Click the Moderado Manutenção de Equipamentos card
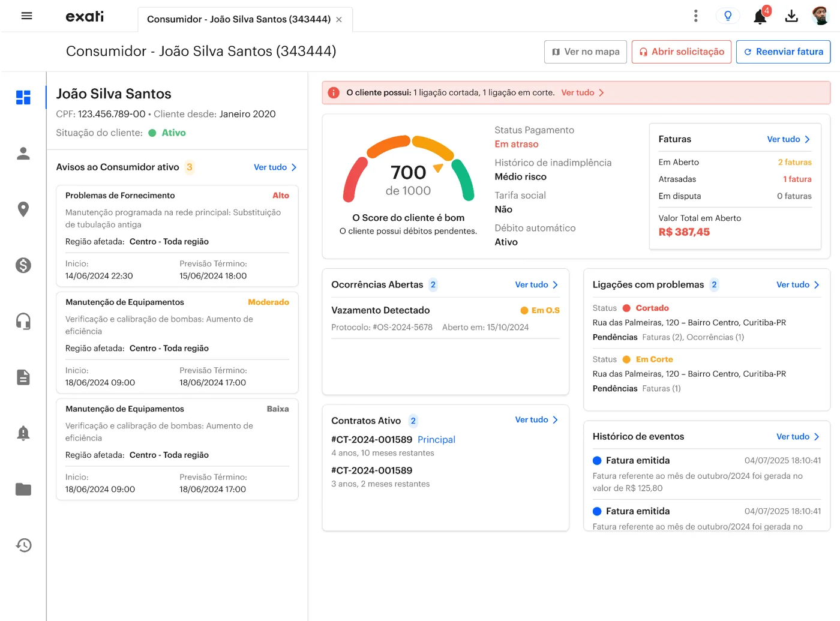 click(177, 343)
